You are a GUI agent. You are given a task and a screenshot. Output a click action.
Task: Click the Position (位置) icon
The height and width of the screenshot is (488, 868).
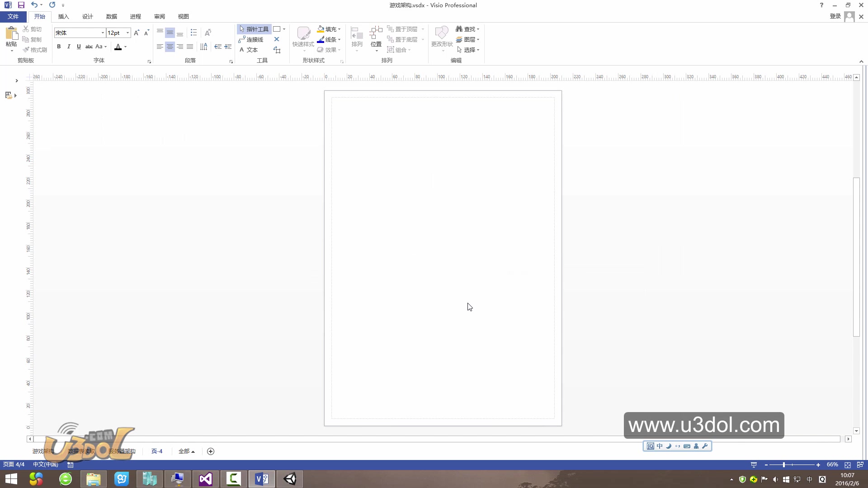[376, 34]
